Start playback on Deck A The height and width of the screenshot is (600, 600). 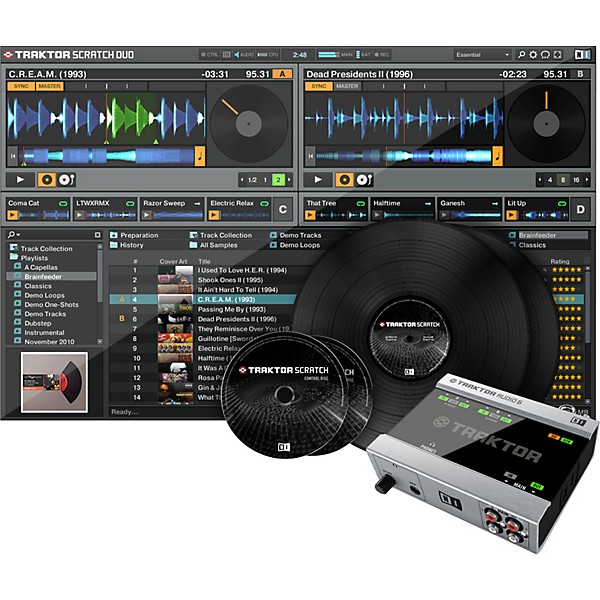pos(20,179)
